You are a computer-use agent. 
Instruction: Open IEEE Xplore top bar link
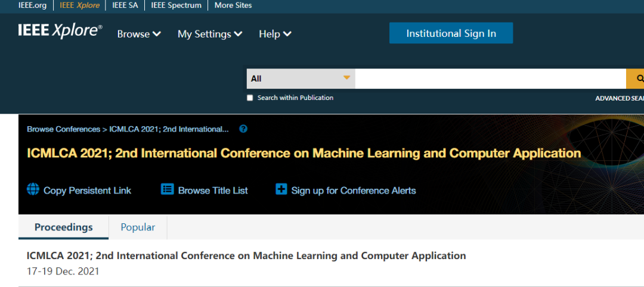click(80, 5)
